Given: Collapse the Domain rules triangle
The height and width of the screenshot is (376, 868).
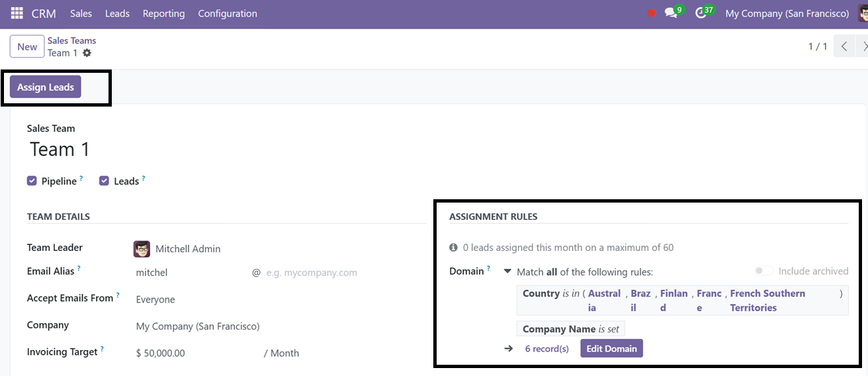Looking at the screenshot, I should pos(507,271).
